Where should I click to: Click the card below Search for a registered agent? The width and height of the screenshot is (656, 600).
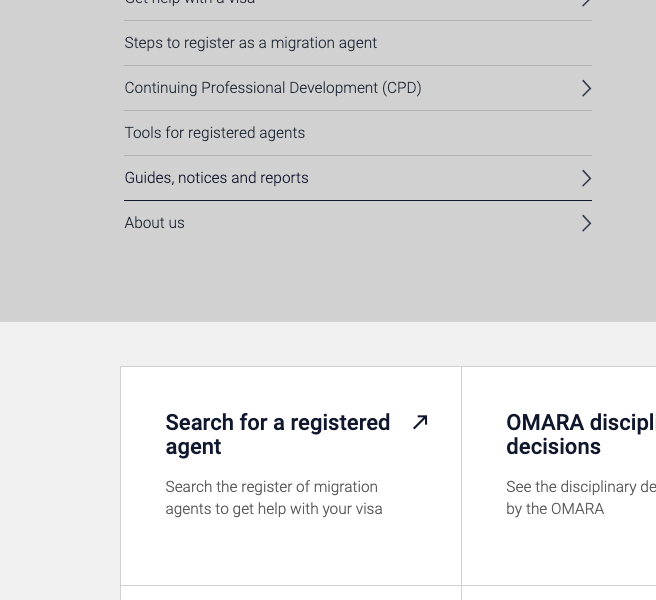[290, 593]
